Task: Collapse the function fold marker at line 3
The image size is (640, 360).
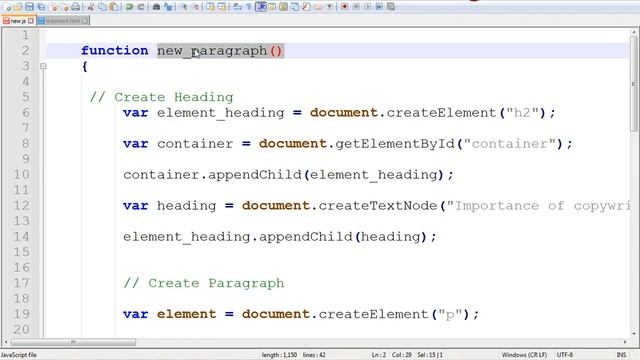Action: pos(43,66)
